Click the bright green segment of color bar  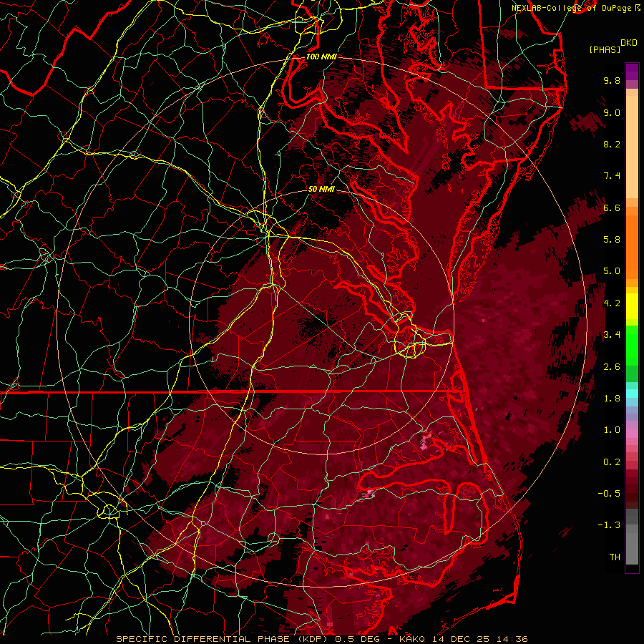632,345
